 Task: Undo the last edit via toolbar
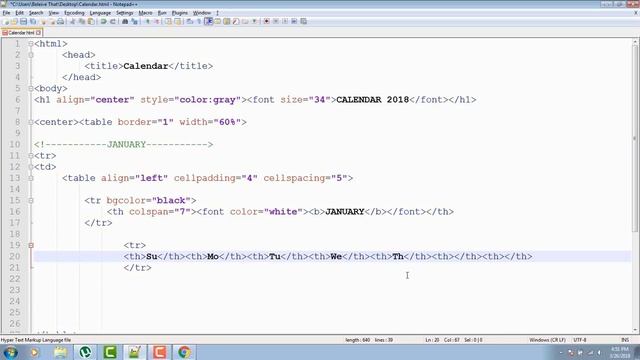pos(104,21)
